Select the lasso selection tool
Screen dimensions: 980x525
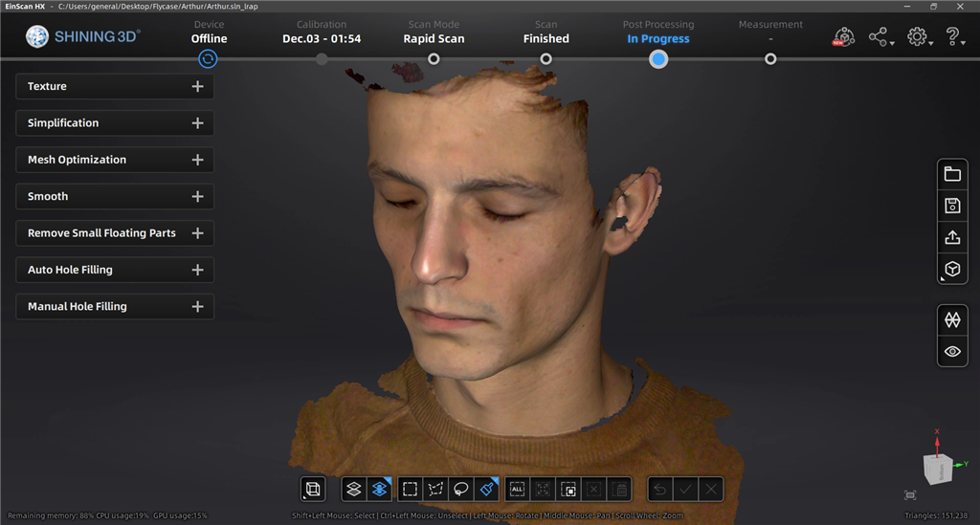click(461, 489)
